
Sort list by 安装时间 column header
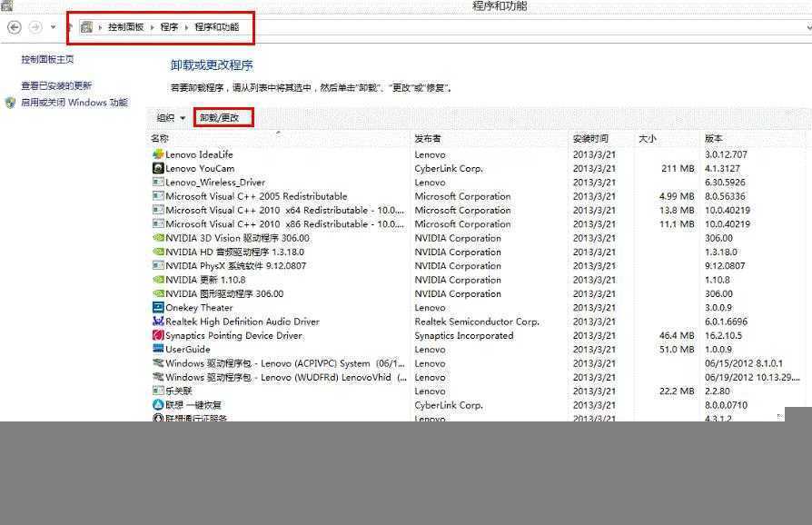590,138
